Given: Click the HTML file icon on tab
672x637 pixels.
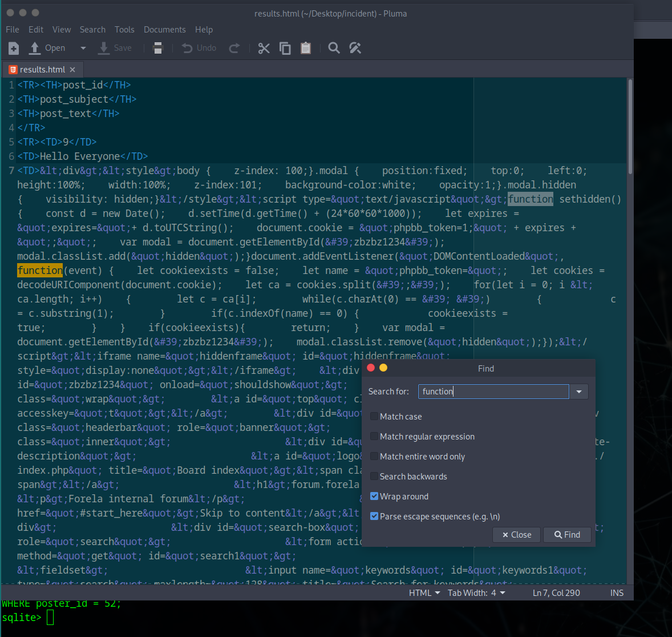Looking at the screenshot, I should pos(13,70).
